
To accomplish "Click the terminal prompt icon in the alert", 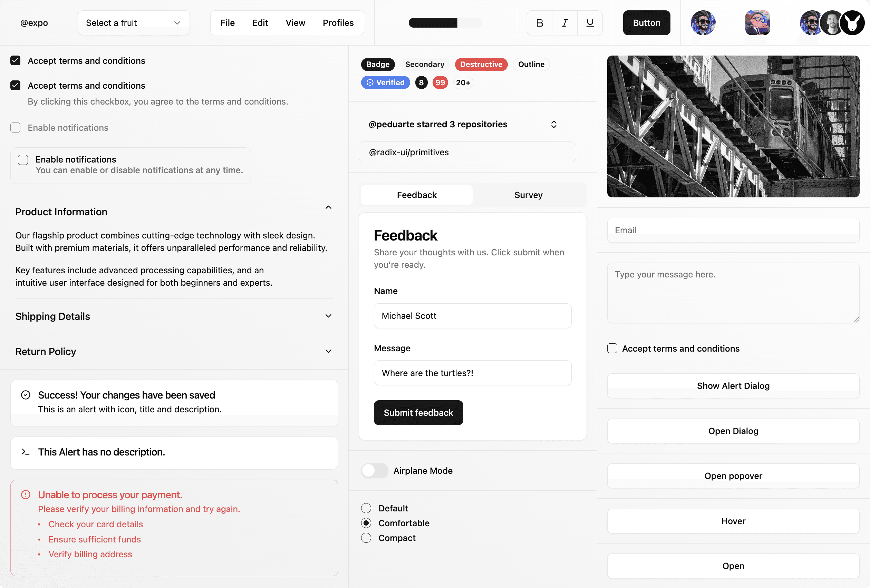I will [26, 452].
